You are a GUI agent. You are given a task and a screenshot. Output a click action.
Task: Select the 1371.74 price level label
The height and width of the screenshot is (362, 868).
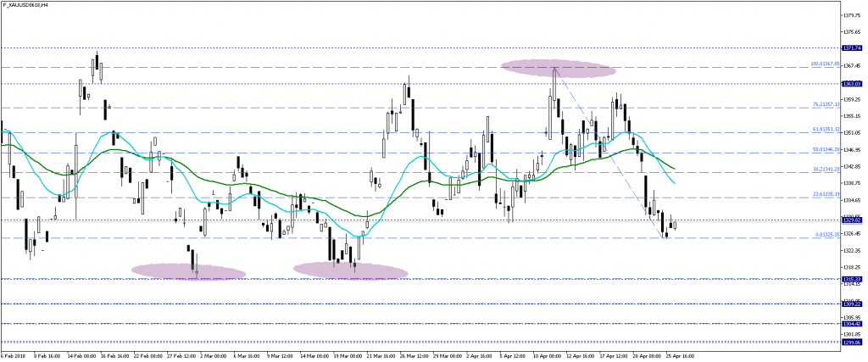coord(851,48)
